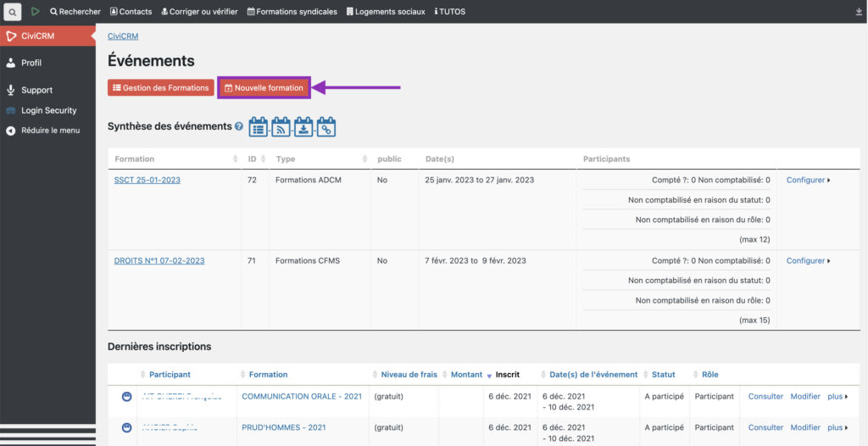Click contact icon in the COMMUNICATION ORALE row

(127, 397)
